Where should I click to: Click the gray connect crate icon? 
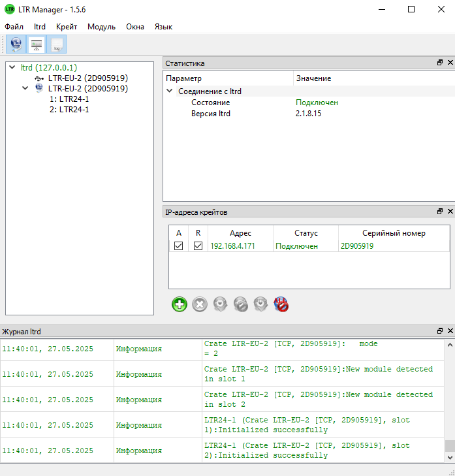pos(220,304)
